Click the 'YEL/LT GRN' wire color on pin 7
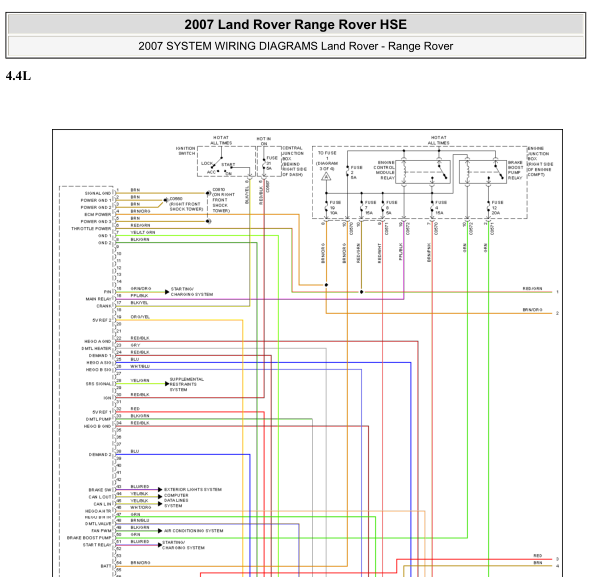600x577 pixels. 143,232
